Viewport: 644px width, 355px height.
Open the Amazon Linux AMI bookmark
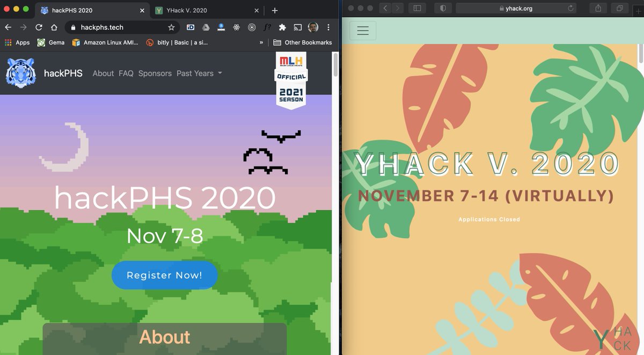pyautogui.click(x=105, y=42)
